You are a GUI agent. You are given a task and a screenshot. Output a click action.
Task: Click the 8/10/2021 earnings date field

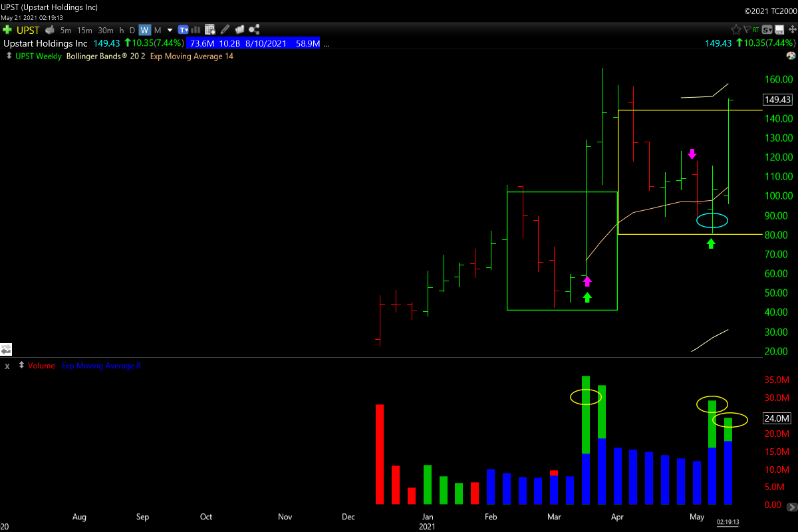click(x=266, y=43)
